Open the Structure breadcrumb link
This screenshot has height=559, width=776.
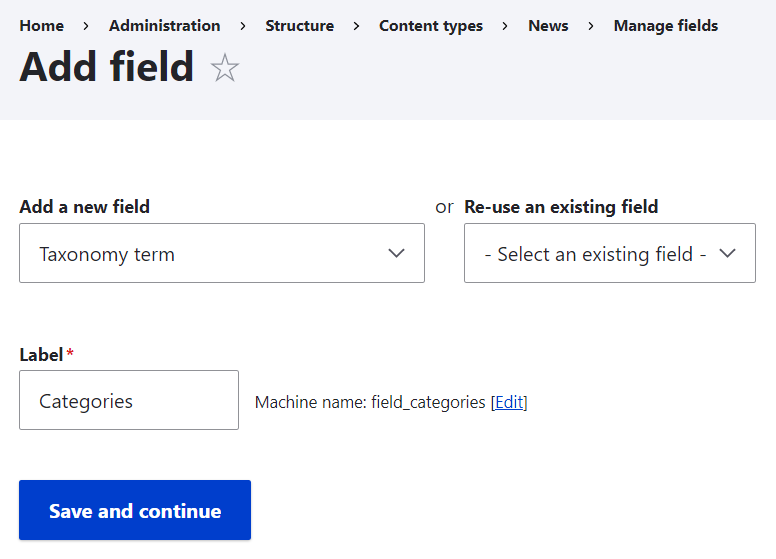[x=300, y=26]
